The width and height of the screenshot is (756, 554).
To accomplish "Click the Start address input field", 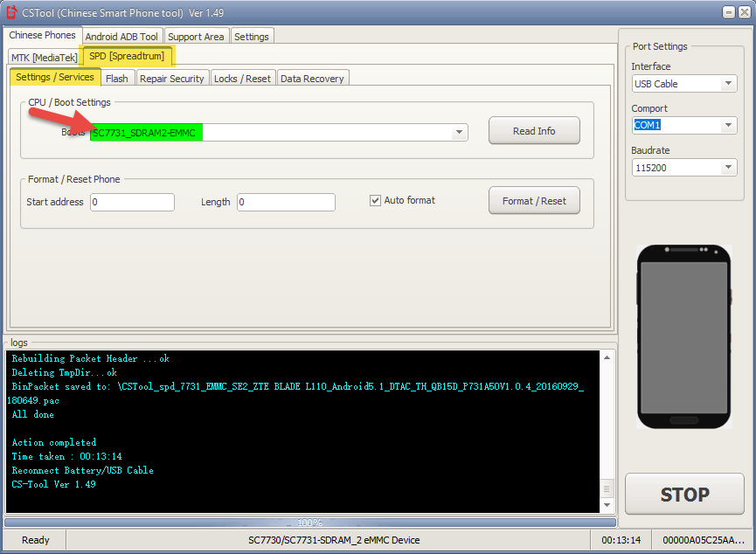I will point(133,202).
